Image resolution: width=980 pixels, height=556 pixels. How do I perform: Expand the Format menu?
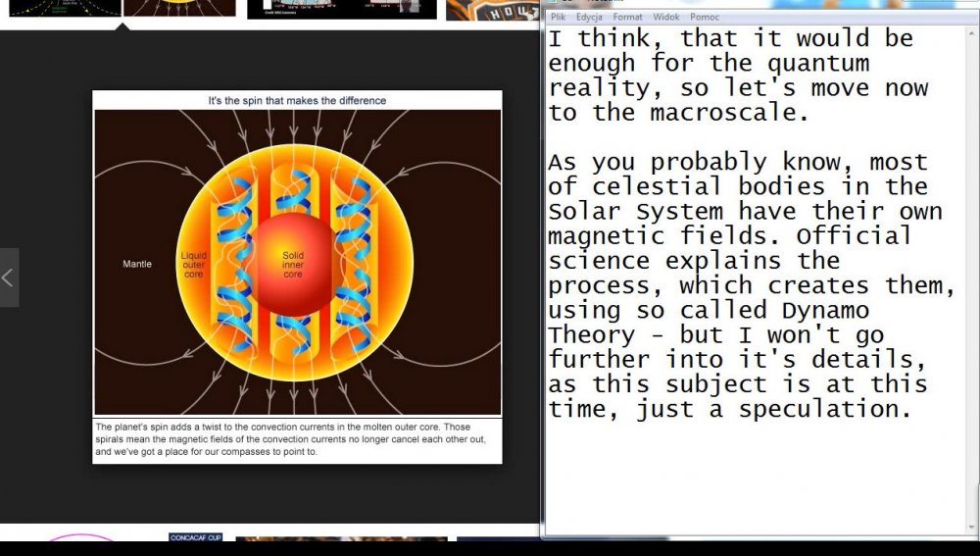(627, 17)
